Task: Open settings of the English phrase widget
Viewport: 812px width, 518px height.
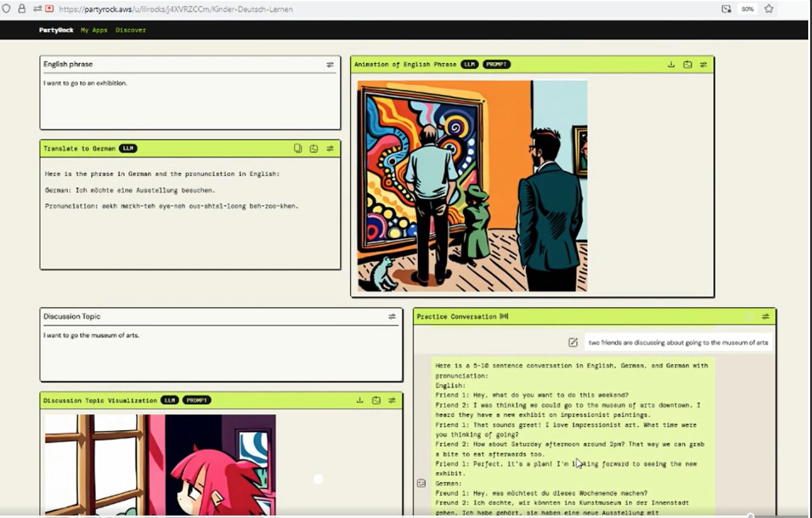Action: [330, 65]
